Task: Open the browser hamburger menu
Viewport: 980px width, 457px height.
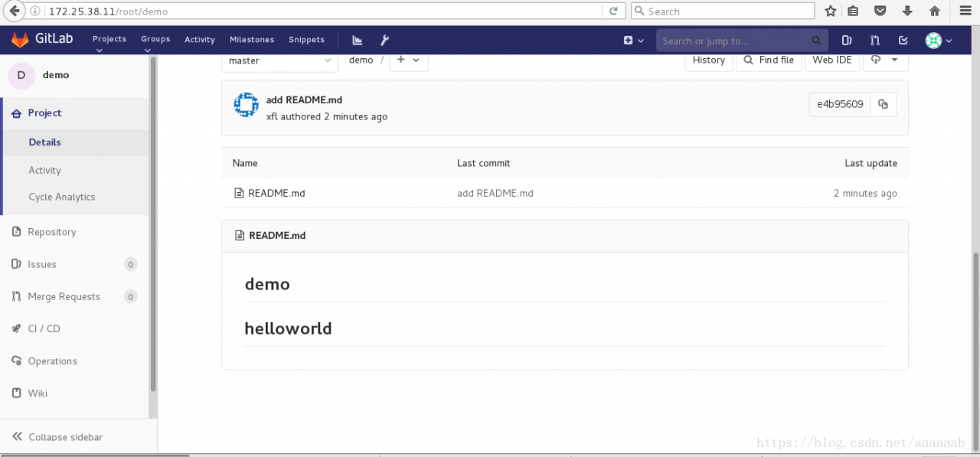Action: [965, 11]
